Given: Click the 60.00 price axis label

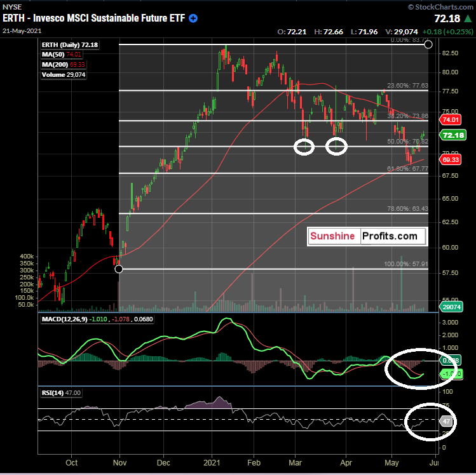Looking at the screenshot, I should (x=450, y=248).
